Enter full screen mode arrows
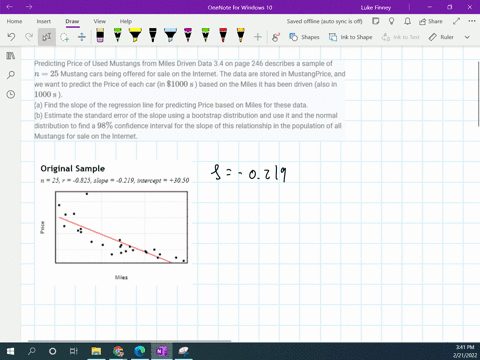 [x=456, y=21]
